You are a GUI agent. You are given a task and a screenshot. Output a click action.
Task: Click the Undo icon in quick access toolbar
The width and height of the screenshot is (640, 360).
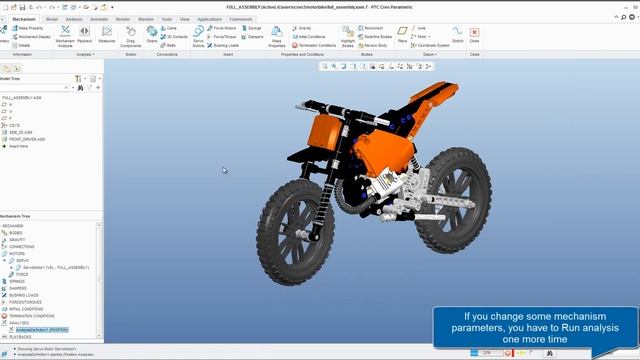(x=39, y=7)
